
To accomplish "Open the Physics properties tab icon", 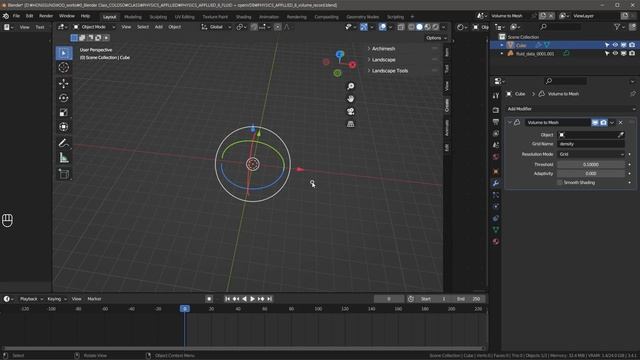I will click(496, 207).
